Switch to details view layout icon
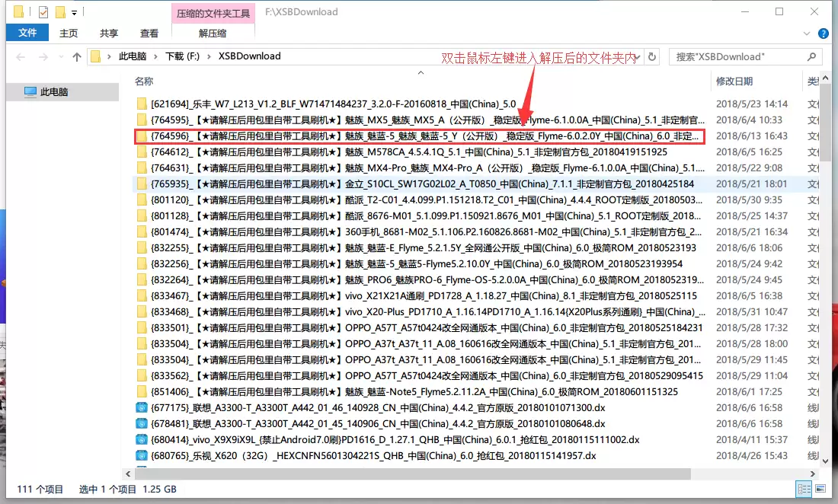This screenshot has width=838, height=504. (x=804, y=489)
